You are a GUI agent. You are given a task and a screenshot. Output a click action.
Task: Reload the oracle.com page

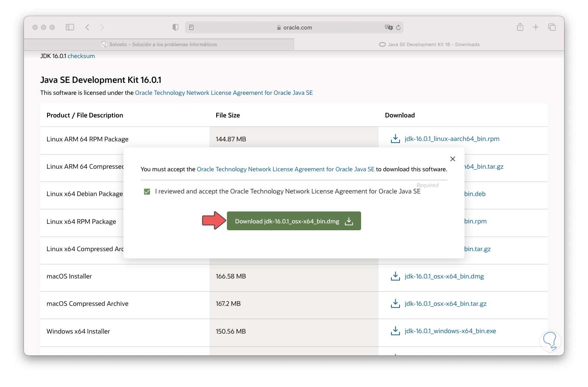point(398,27)
